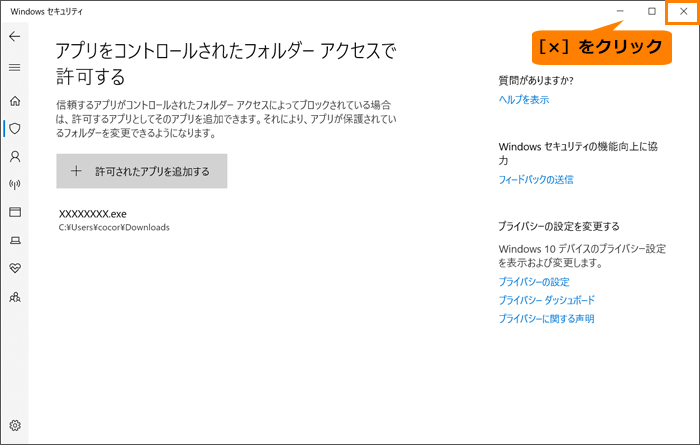Open フィードバックの送信 link
The height and width of the screenshot is (445, 700).
[x=536, y=179]
